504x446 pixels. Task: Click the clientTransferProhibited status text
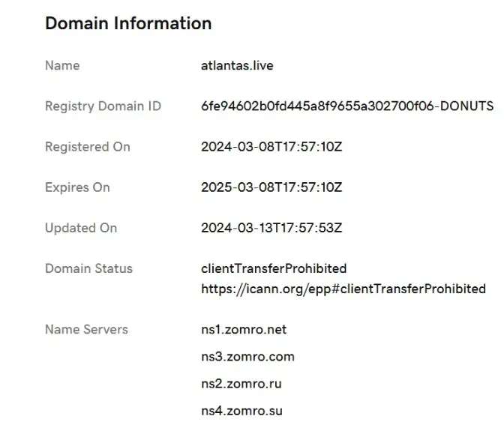tap(274, 268)
